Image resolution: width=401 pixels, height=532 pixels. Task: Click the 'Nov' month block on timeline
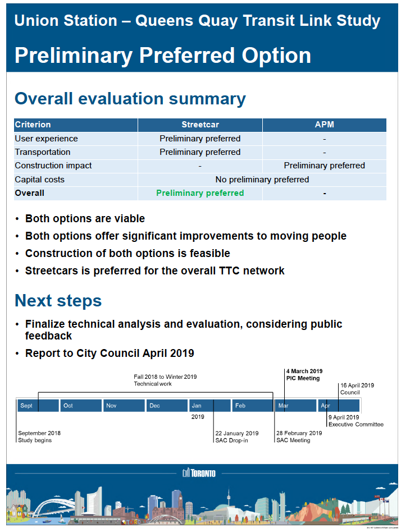coord(124,405)
